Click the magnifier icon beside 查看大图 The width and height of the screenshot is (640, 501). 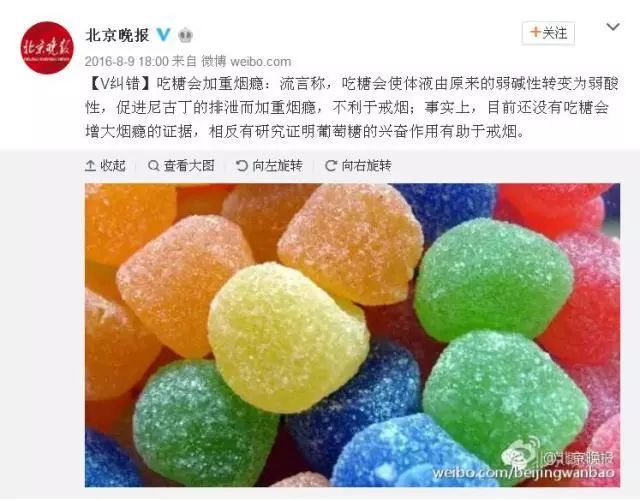pyautogui.click(x=153, y=166)
